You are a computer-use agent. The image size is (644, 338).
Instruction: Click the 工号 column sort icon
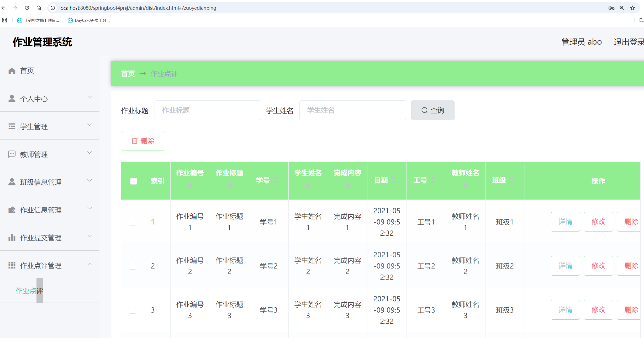coord(433,180)
